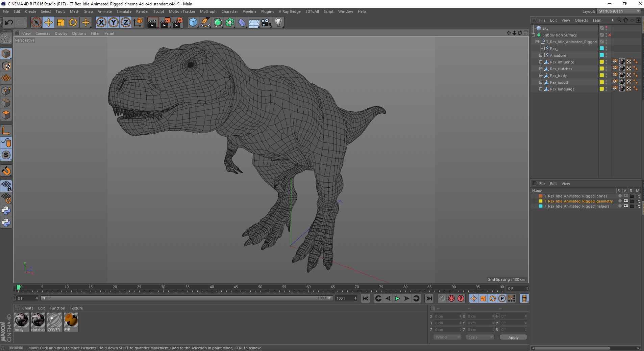644x351 pixels.
Task: Click the timeline range slider bar
Action: 187,298
